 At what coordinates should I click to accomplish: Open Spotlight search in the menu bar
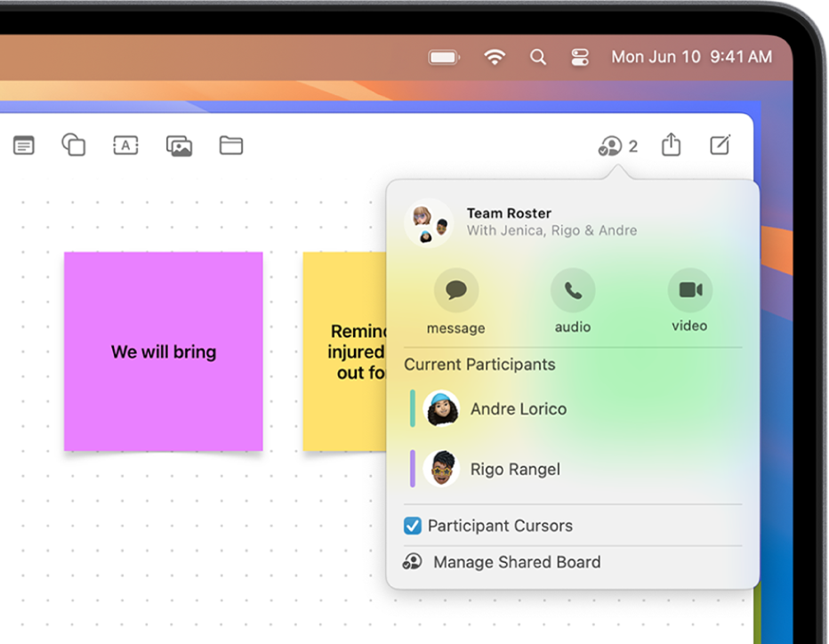tap(538, 56)
